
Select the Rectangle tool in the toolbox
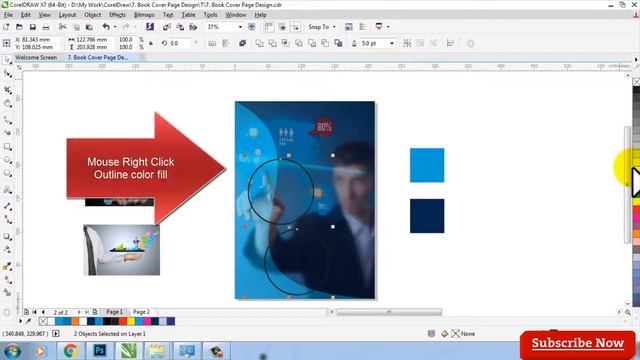click(7, 147)
